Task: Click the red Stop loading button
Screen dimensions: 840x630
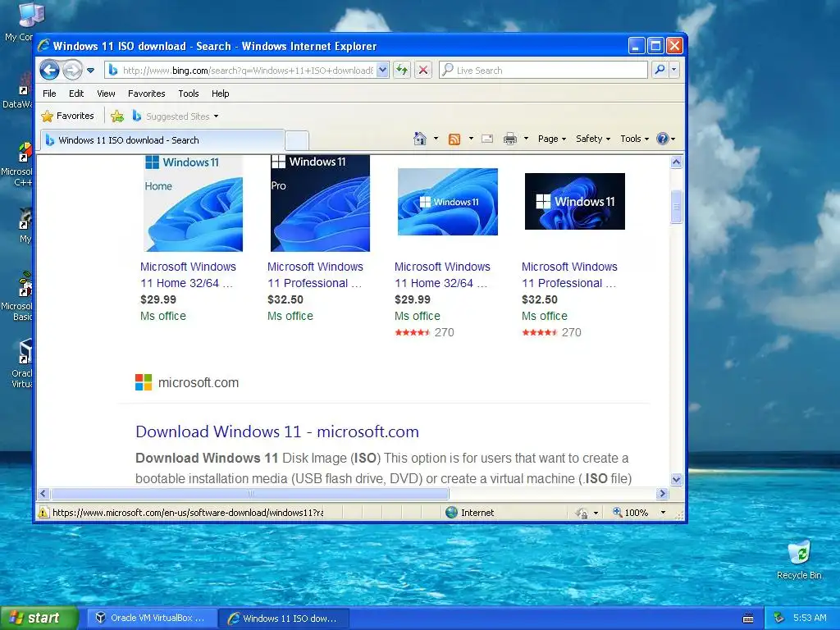Action: [423, 71]
